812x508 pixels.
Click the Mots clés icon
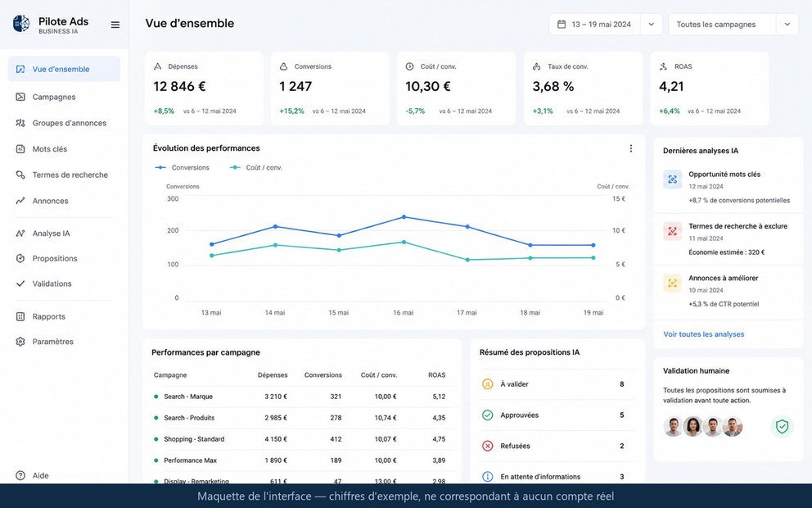click(20, 149)
